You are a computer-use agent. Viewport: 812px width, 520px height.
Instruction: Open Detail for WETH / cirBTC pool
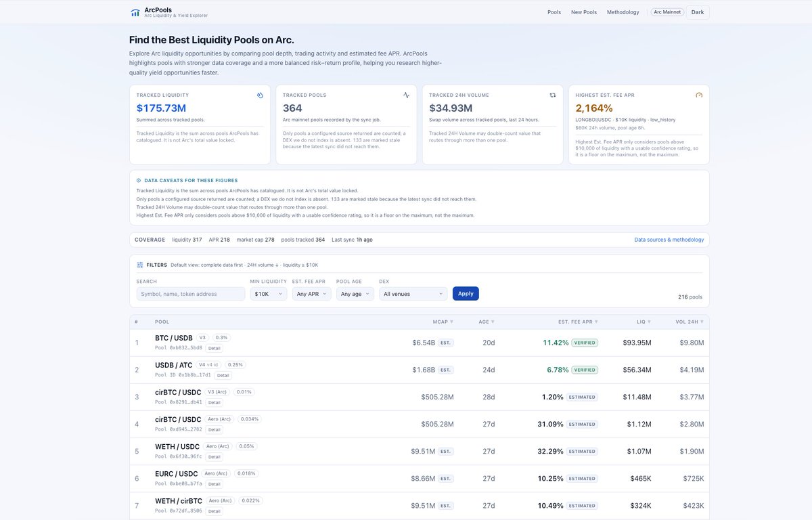tap(214, 511)
